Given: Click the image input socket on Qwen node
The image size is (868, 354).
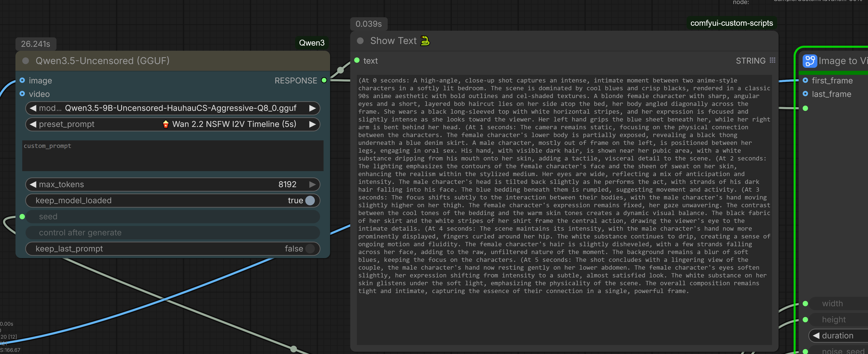Looking at the screenshot, I should coord(22,80).
